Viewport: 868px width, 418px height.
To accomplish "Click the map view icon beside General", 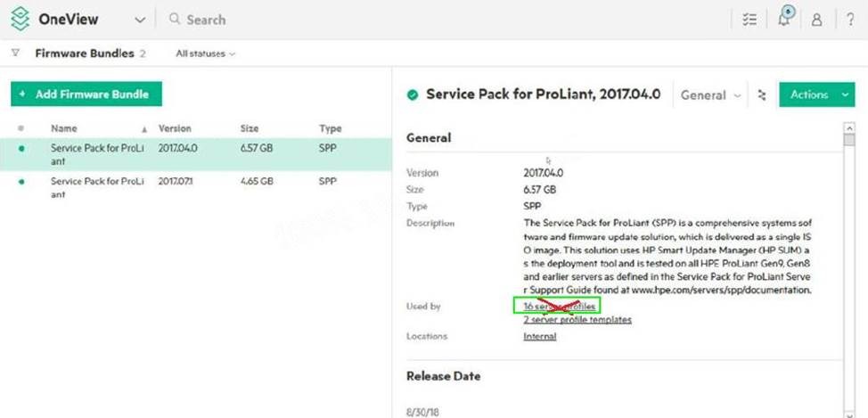I will tap(762, 94).
